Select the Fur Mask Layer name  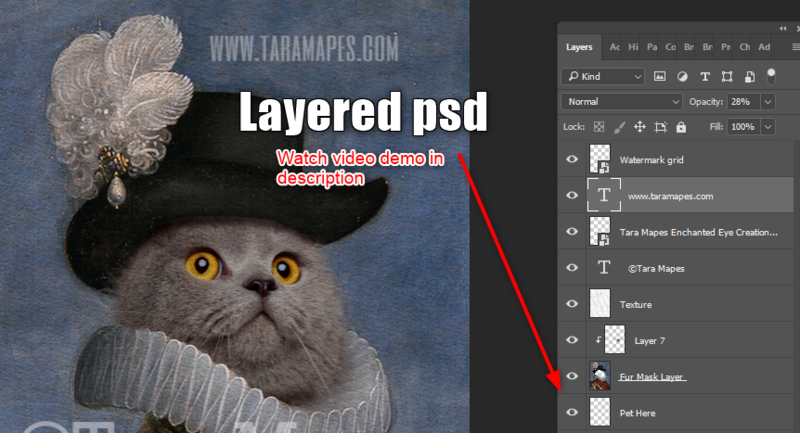[651, 377]
